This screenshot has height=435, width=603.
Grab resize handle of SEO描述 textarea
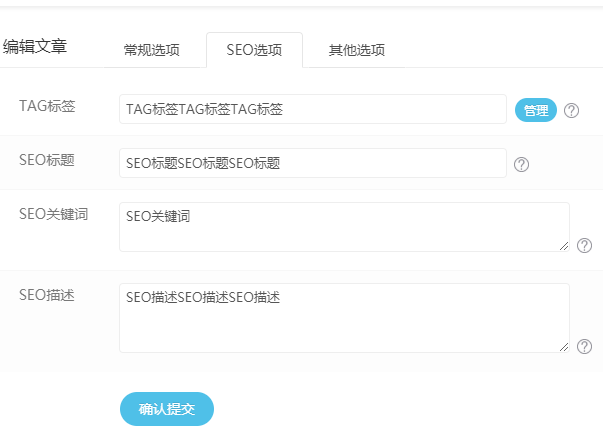[x=564, y=347]
